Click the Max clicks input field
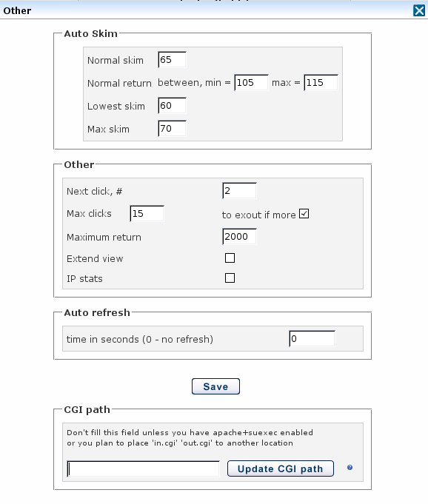This screenshot has height=504, width=428. (147, 213)
